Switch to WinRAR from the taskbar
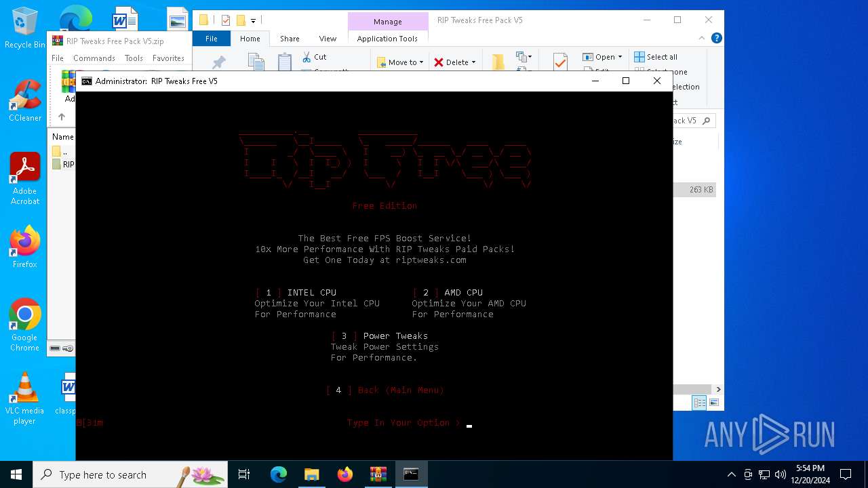The width and height of the screenshot is (868, 488). coord(378,474)
